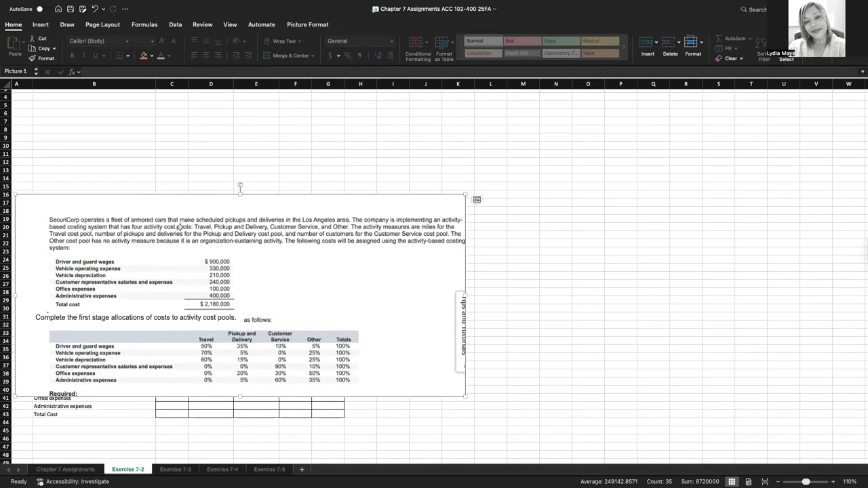Click the Decrease Font Size icon

[174, 41]
